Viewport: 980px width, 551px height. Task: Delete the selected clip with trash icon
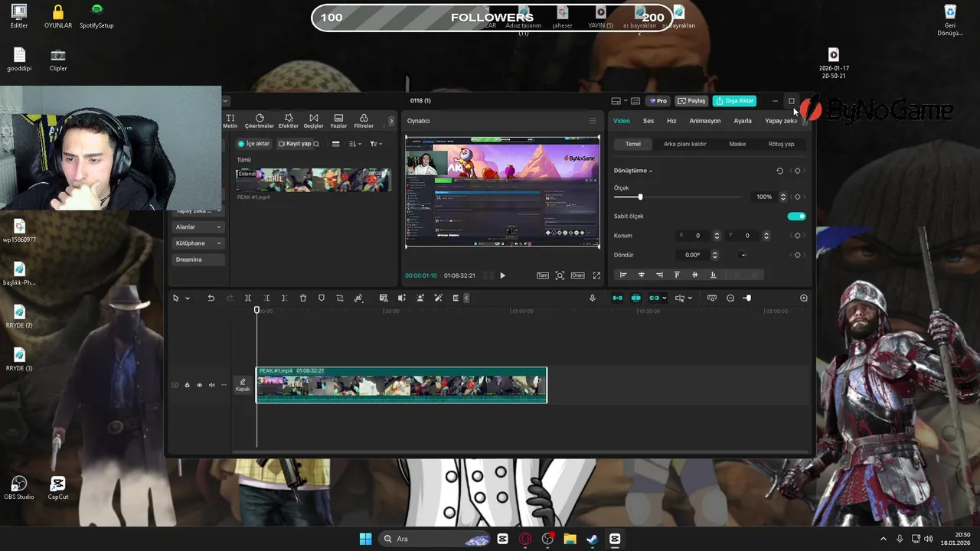click(x=303, y=298)
